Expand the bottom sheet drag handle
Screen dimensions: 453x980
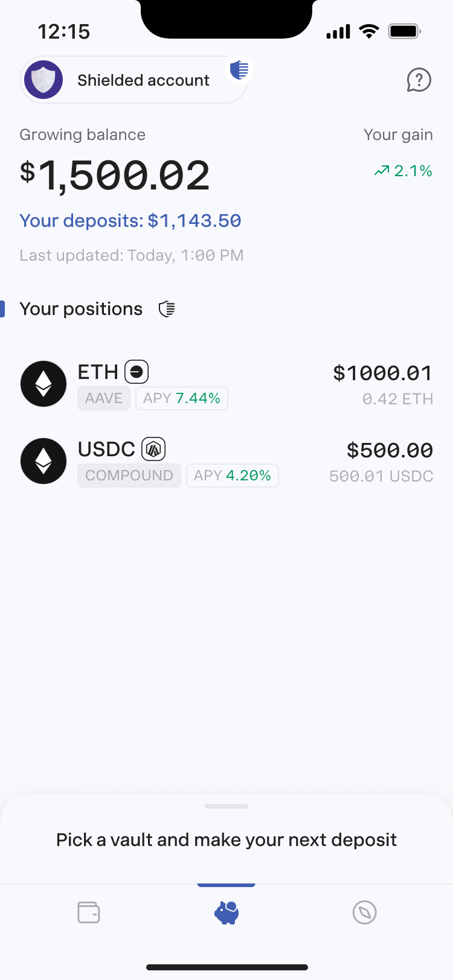tap(226, 806)
